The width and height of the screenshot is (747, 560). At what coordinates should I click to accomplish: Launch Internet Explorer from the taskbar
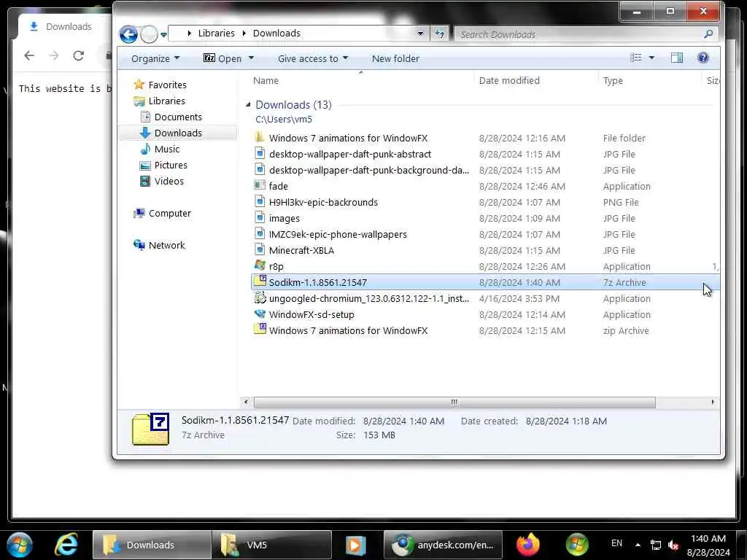point(66,544)
